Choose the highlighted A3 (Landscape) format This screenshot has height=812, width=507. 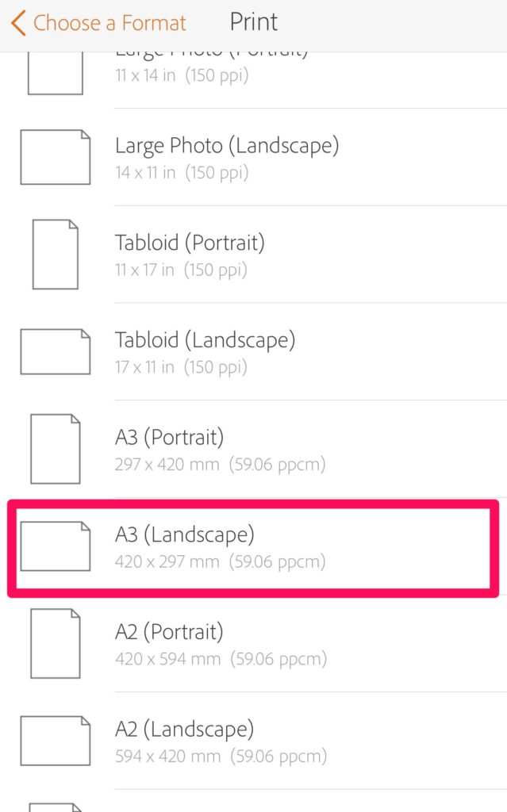point(254,548)
